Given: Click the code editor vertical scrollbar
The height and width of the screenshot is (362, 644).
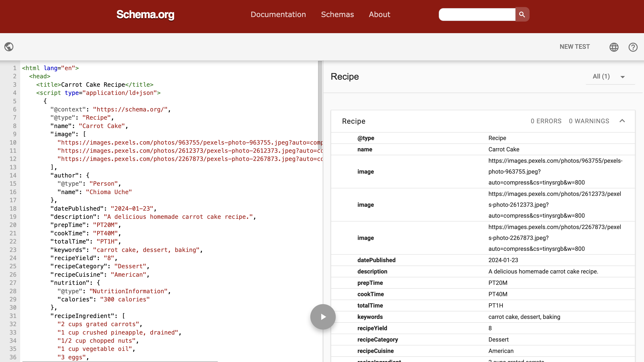Looking at the screenshot, I should click(320, 105).
